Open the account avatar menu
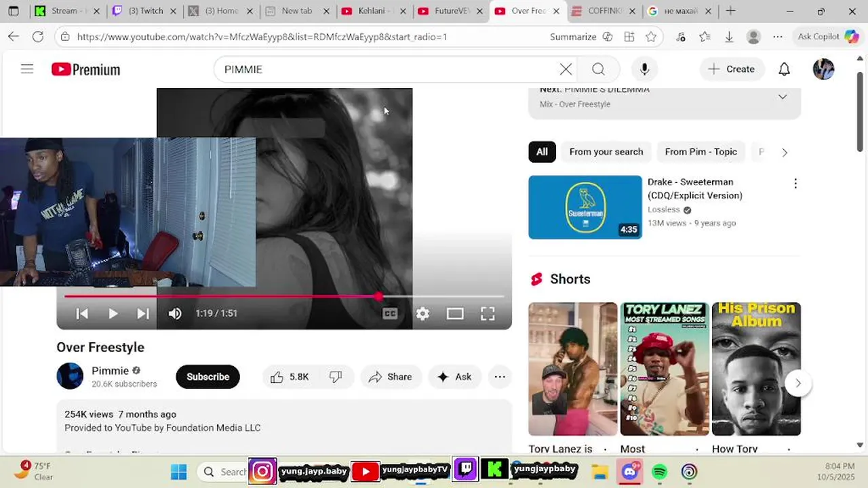 click(x=823, y=69)
